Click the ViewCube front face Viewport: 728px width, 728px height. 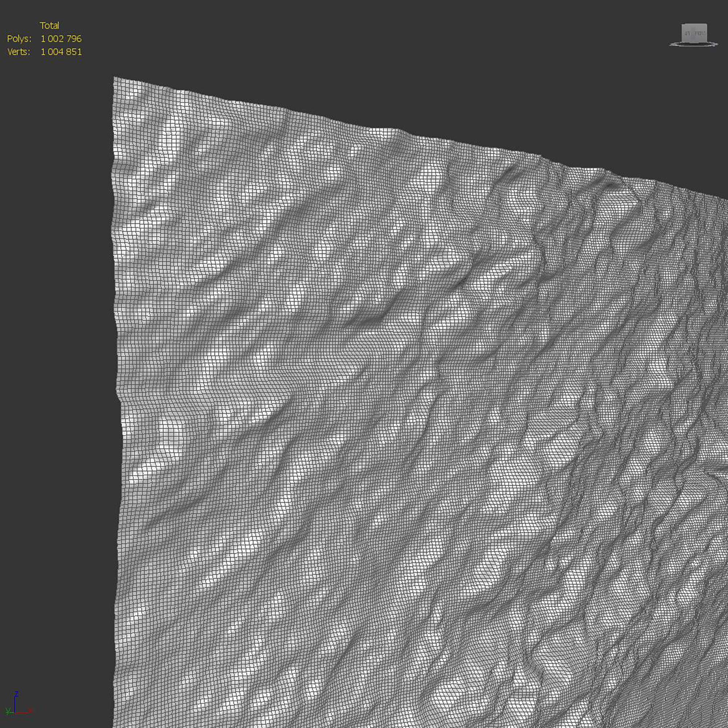[x=694, y=33]
